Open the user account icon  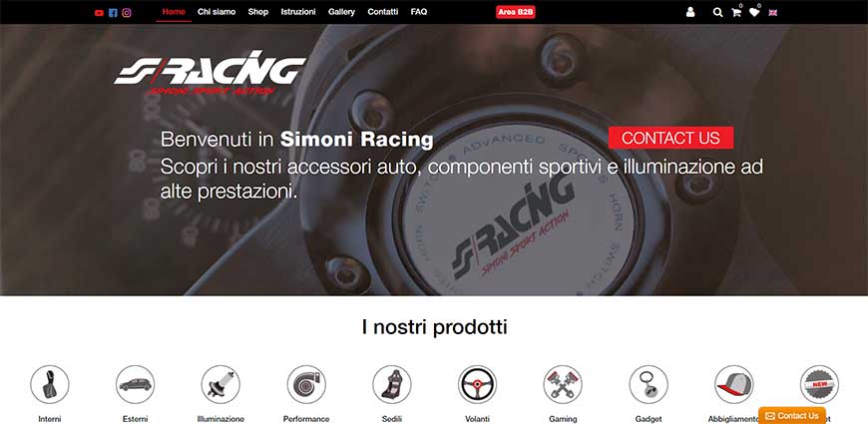point(690,12)
